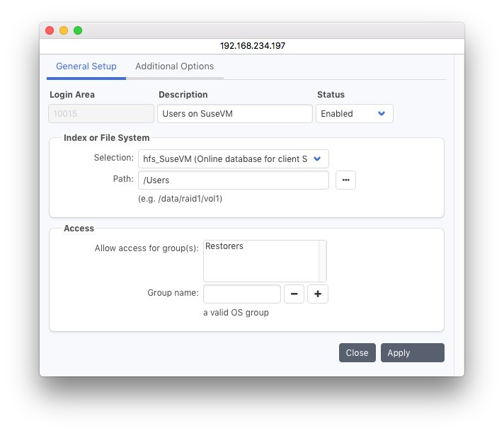The image size is (504, 433).
Task: Click the 192.168.234.197 title bar text
Action: 252,45
